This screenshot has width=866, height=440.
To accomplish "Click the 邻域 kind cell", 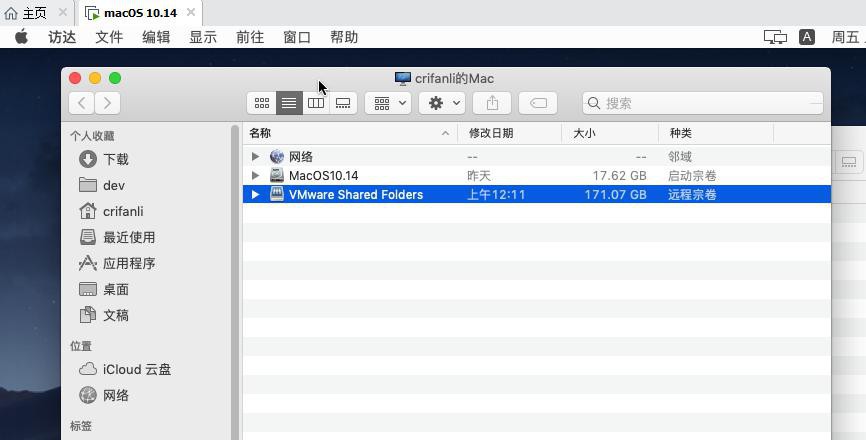I will click(680, 157).
